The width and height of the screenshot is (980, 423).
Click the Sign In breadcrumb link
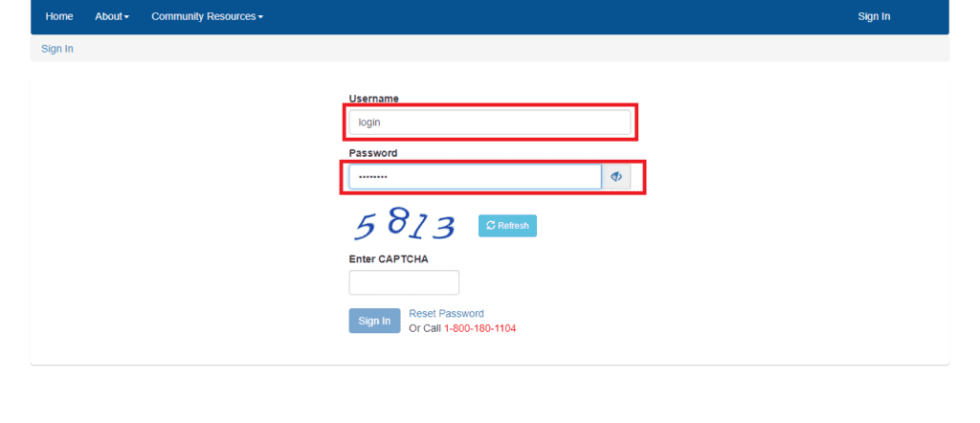click(57, 49)
